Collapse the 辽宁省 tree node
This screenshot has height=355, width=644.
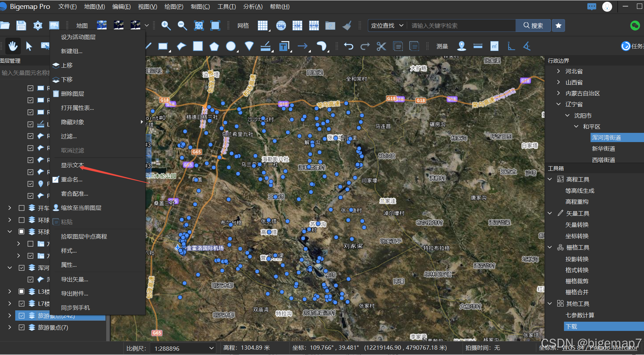(558, 104)
